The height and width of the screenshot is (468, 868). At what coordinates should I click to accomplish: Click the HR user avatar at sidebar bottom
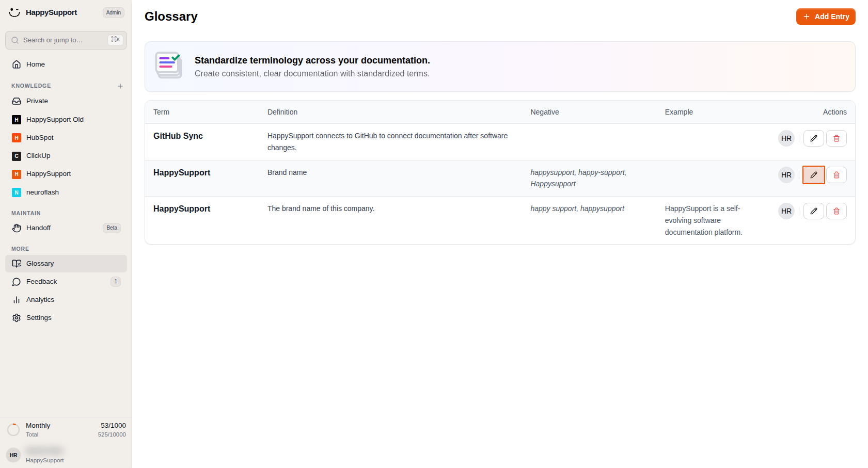13,455
